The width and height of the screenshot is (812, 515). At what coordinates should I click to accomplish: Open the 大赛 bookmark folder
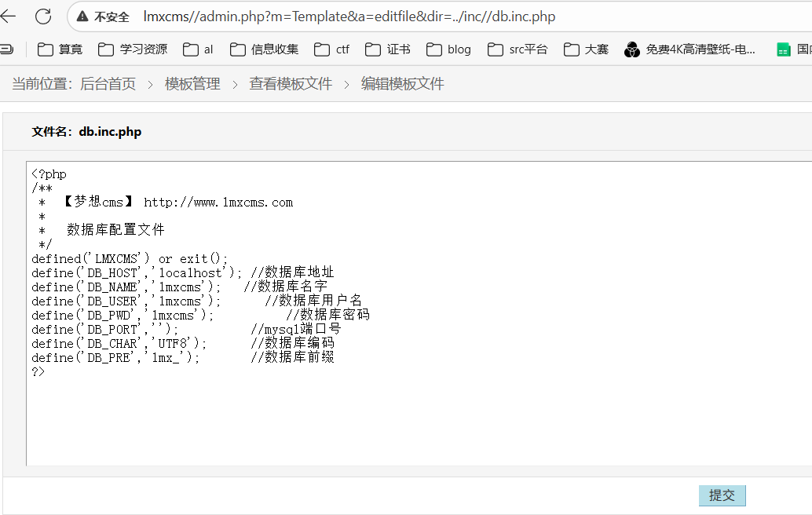[x=587, y=49]
